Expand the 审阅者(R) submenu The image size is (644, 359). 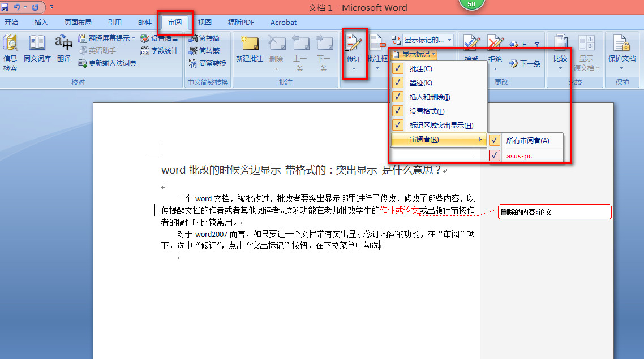[x=439, y=140]
